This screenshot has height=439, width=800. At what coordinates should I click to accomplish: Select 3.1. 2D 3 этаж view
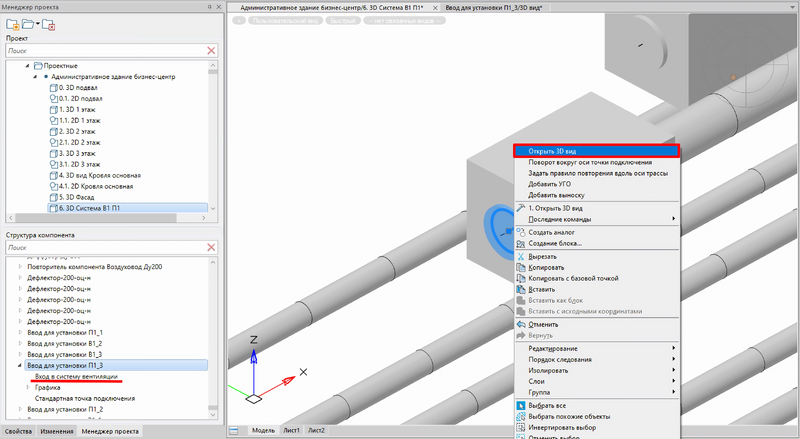pos(75,164)
